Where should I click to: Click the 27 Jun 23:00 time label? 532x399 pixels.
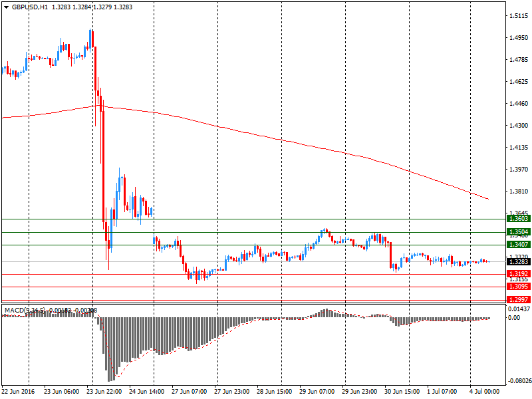(x=231, y=392)
